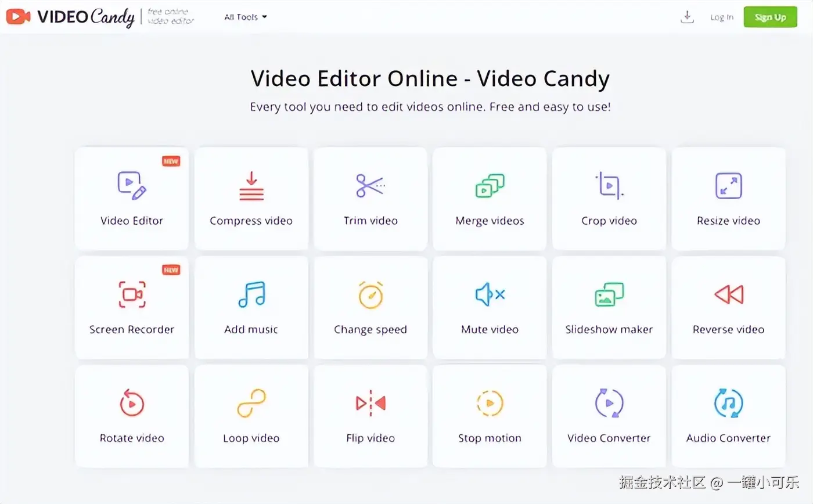813x504 pixels.
Task: Click the NEW badge on Video Editor
Action: tap(171, 161)
